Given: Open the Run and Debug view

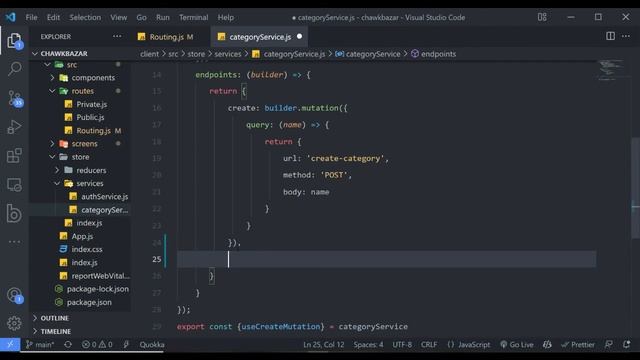Looking at the screenshot, I should [x=14, y=127].
